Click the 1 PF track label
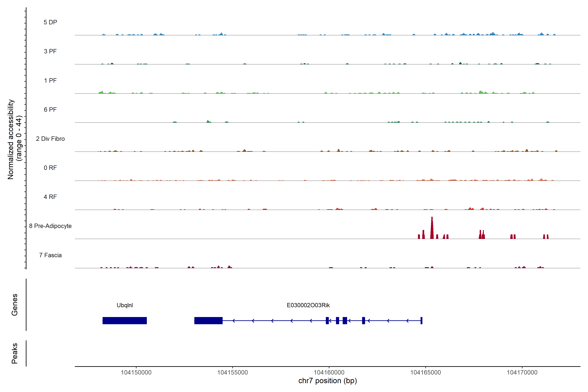Screen dimensions: 588x392 pyautogui.click(x=50, y=81)
